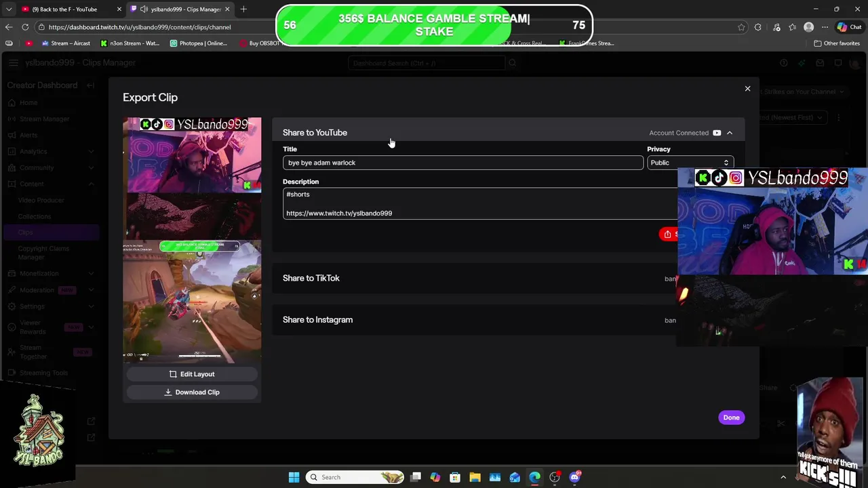Show hidden system tray icons chevron
This screenshot has height=488, width=868.
[x=783, y=477]
